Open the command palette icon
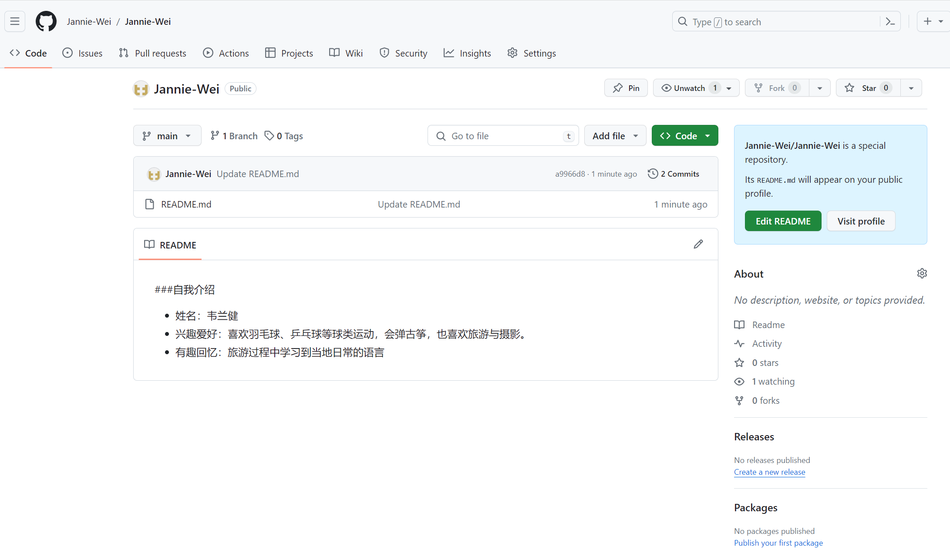 coord(890,22)
